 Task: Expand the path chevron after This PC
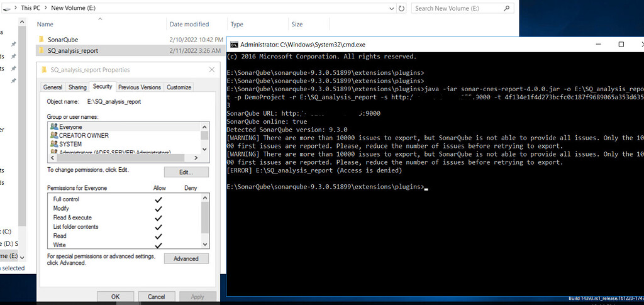(x=45, y=8)
